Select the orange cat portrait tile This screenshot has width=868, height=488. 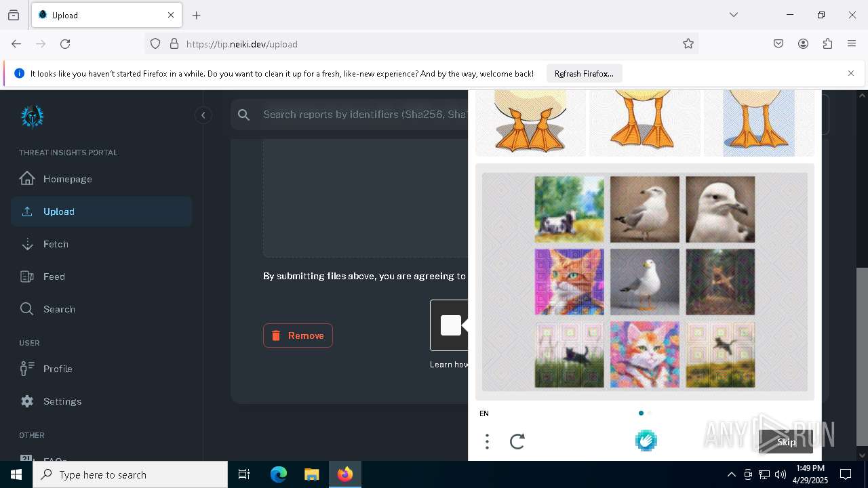coord(569,282)
